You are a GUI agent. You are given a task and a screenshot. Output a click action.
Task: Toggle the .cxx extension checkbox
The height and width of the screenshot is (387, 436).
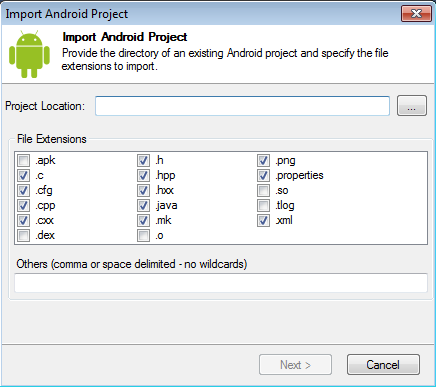(24, 221)
